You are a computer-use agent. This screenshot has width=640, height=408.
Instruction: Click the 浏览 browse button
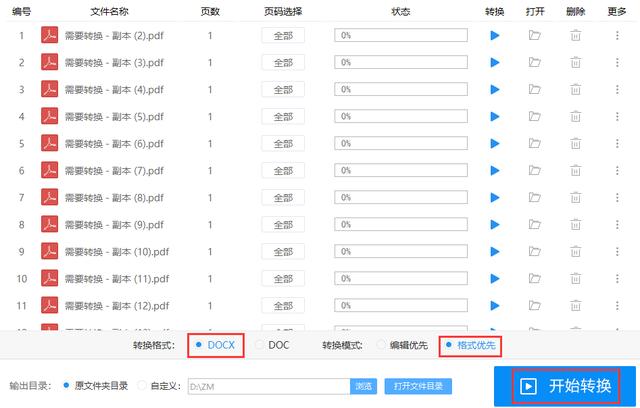[x=363, y=386]
